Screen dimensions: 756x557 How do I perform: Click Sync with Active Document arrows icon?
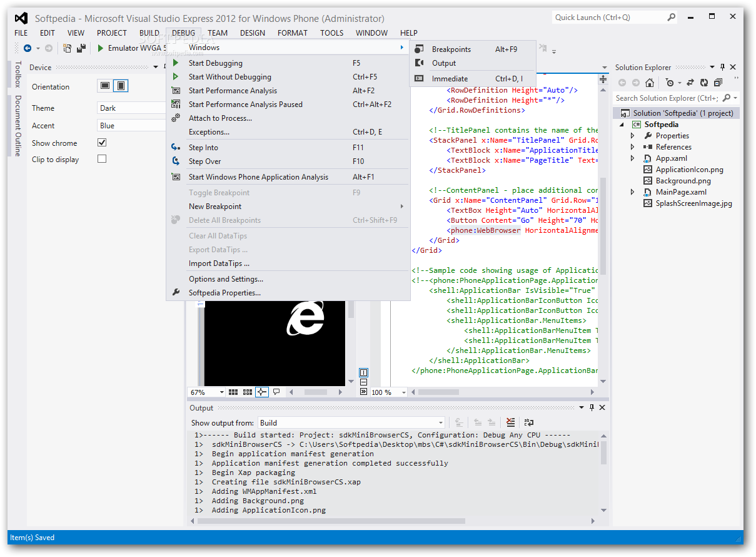pyautogui.click(x=690, y=83)
